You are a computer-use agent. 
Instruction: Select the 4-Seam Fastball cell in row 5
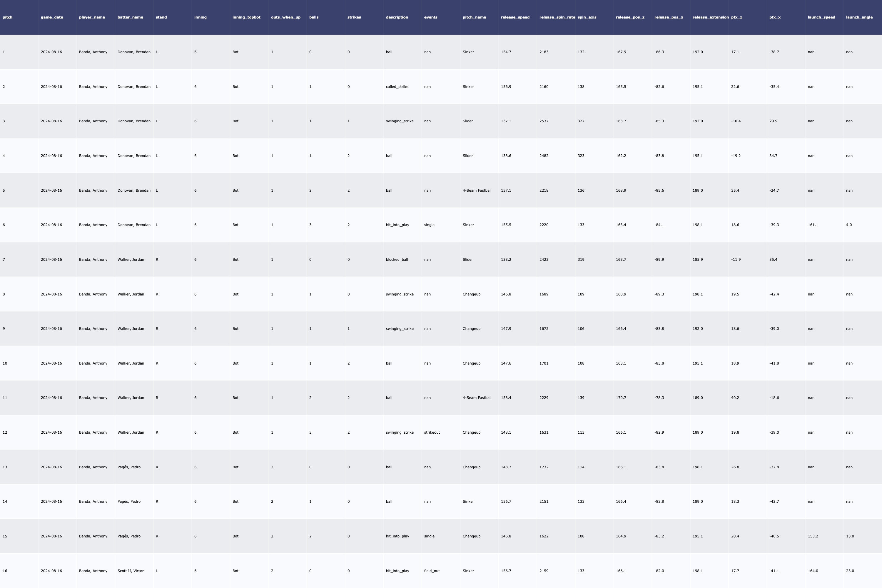pyautogui.click(x=477, y=191)
